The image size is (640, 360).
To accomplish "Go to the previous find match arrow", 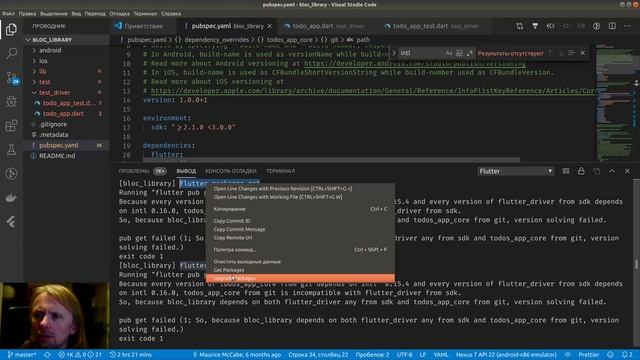I will pos(550,53).
